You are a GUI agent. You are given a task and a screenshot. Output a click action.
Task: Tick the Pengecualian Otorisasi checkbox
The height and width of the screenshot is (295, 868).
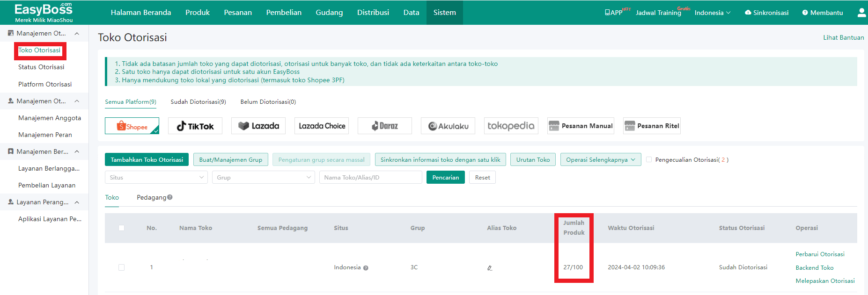[x=649, y=159]
